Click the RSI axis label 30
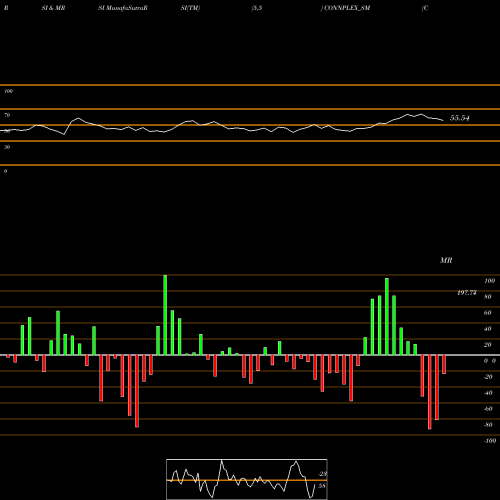500x500 pixels. coord(7,147)
